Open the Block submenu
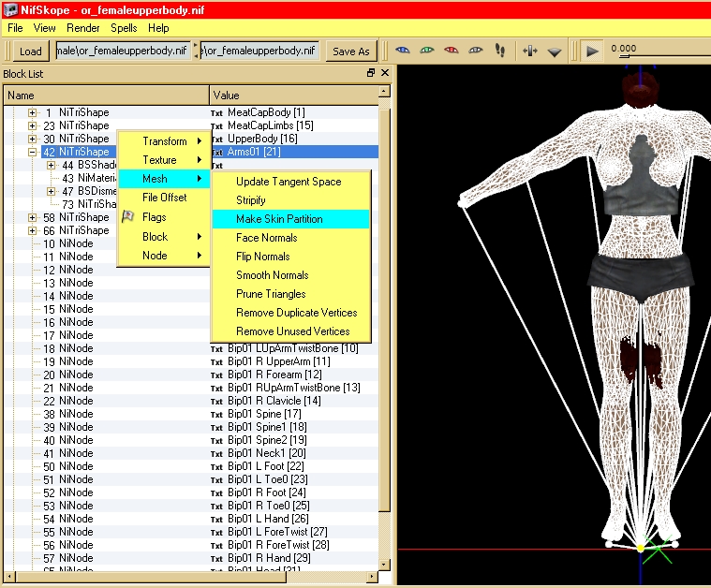This screenshot has height=588, width=711. (164, 236)
